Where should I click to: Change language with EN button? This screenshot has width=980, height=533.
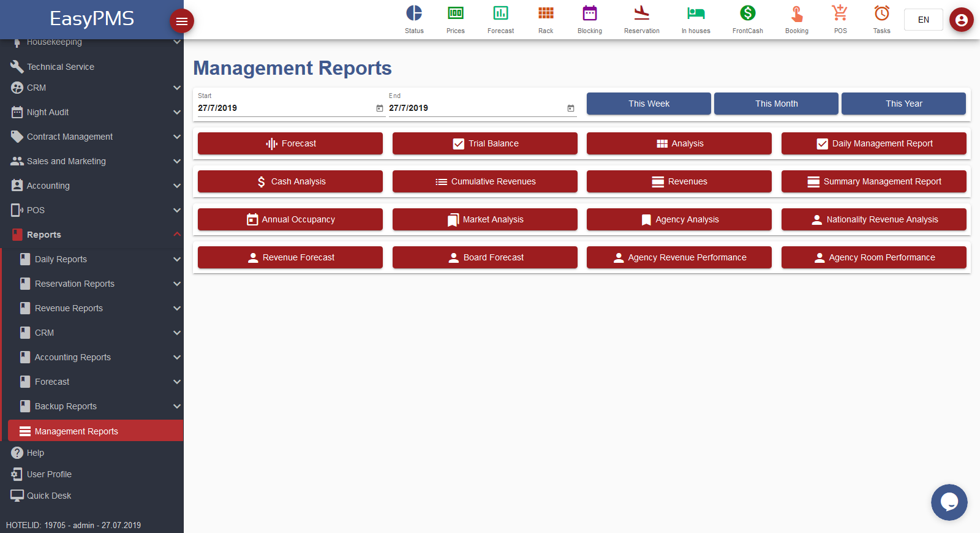click(923, 20)
